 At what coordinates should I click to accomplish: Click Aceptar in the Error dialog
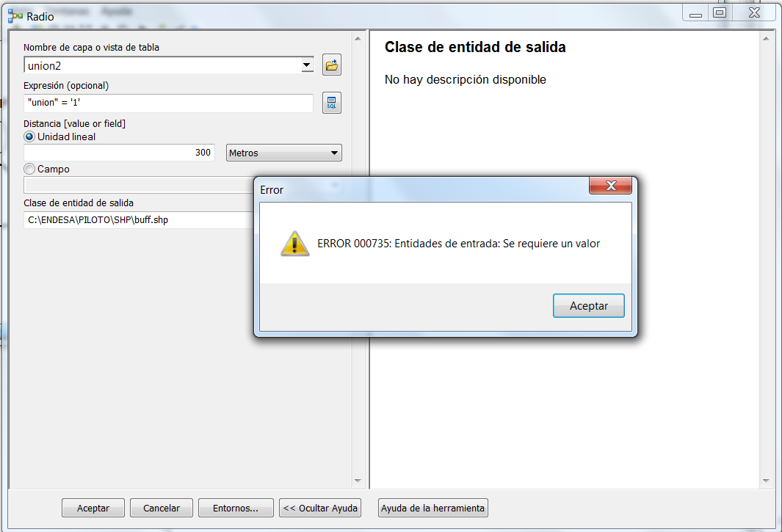coord(588,306)
